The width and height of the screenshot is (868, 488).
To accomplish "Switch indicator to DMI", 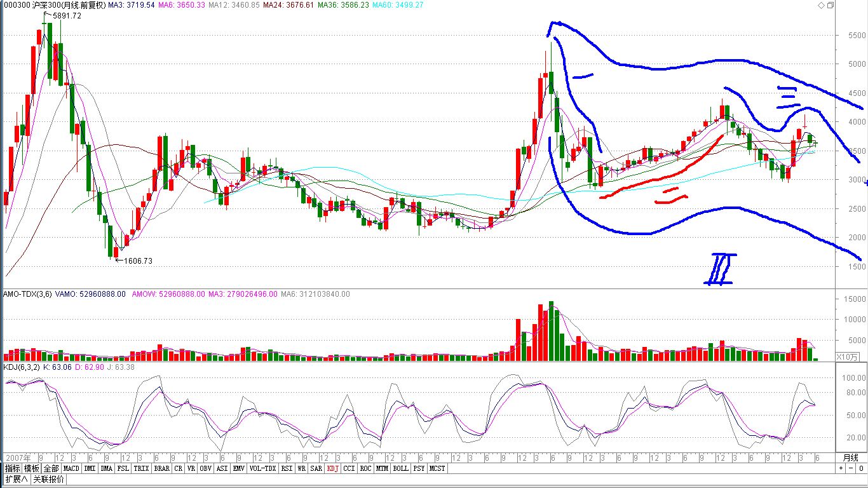I will click(90, 468).
